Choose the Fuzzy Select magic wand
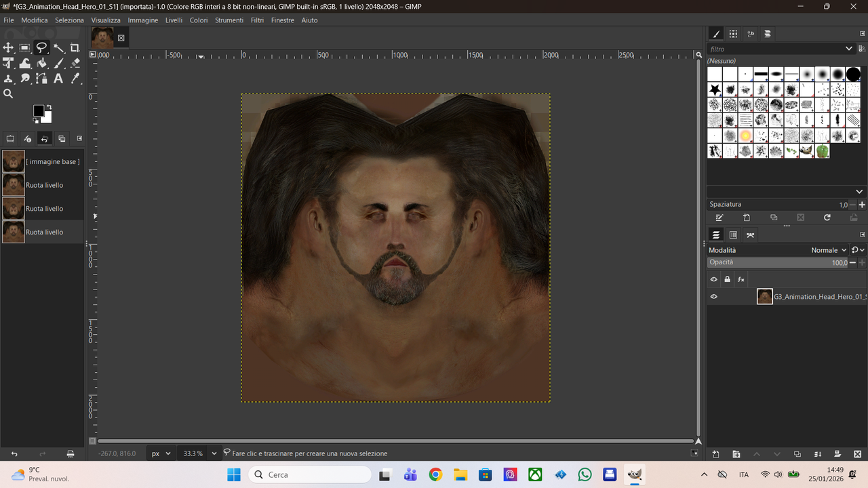The image size is (868, 488). click(58, 47)
